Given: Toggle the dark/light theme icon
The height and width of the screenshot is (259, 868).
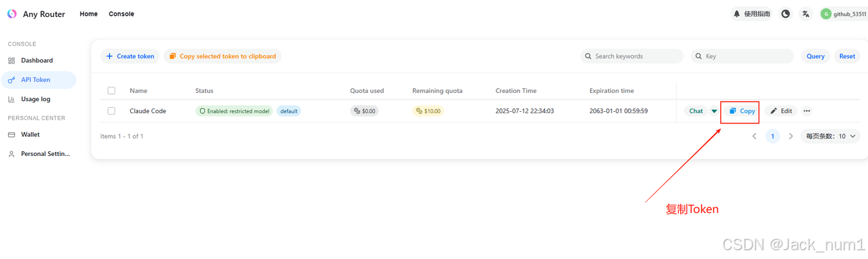Looking at the screenshot, I should pos(786,14).
